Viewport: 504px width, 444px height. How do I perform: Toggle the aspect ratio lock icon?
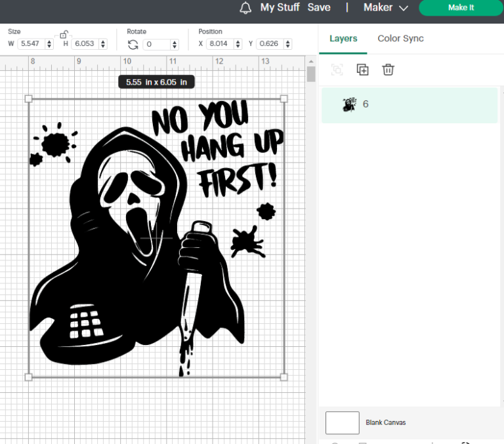click(x=64, y=34)
